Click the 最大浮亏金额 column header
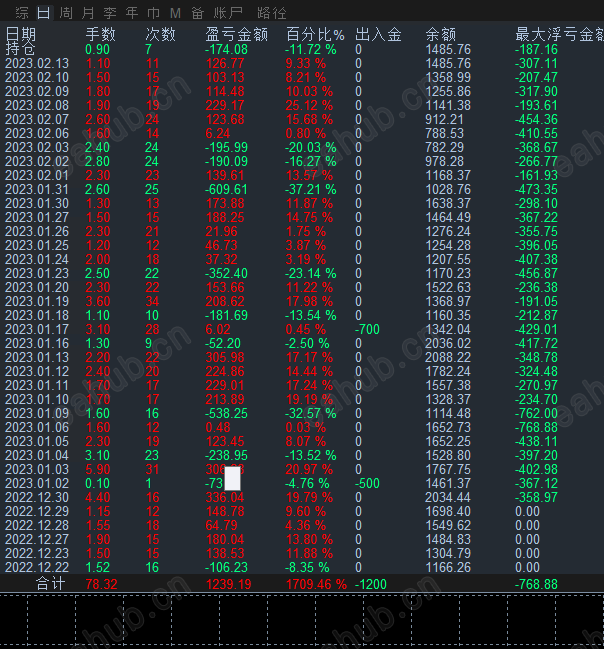Viewport: 604px width, 649px height. (559, 34)
